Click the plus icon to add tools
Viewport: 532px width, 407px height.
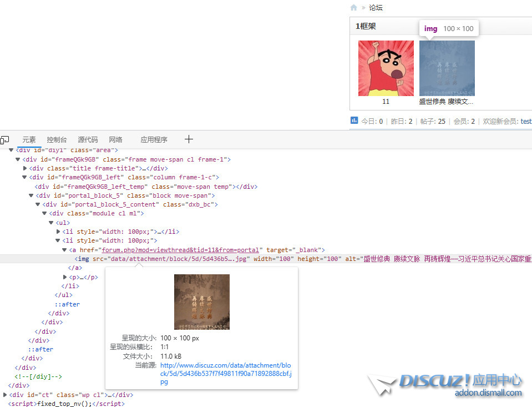coord(189,139)
